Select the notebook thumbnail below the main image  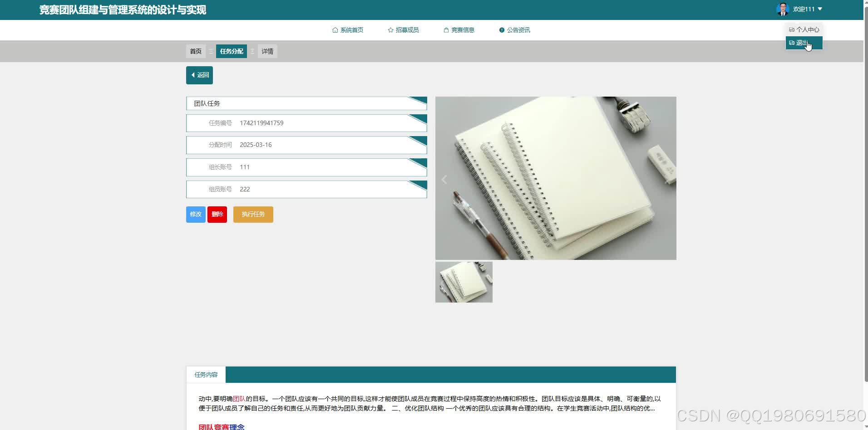click(x=464, y=282)
